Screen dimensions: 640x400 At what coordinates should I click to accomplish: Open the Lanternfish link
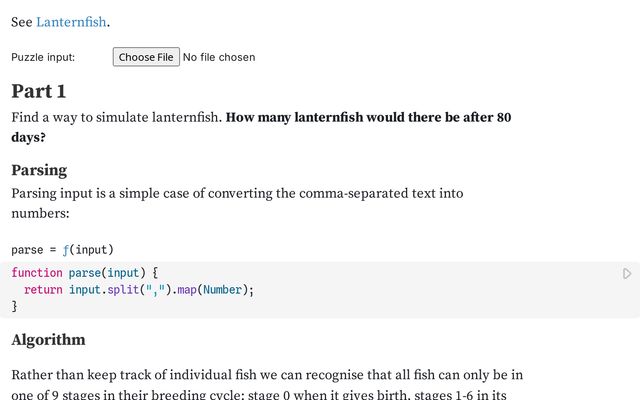pos(71,22)
